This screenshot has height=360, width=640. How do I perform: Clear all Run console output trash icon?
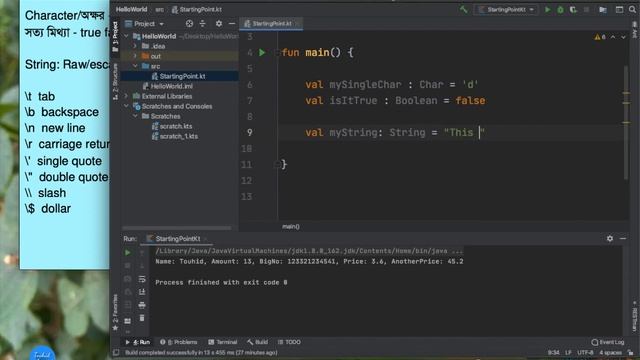pyautogui.click(x=142, y=318)
